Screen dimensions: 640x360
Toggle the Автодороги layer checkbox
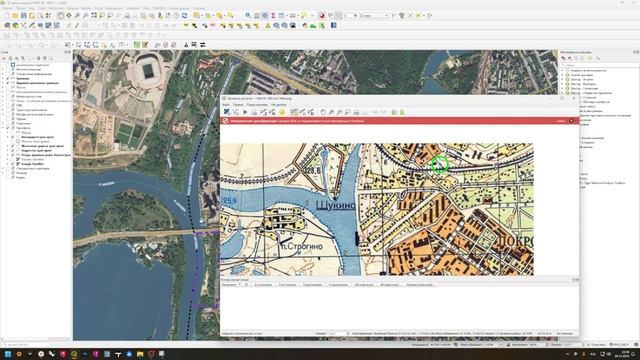13,137
